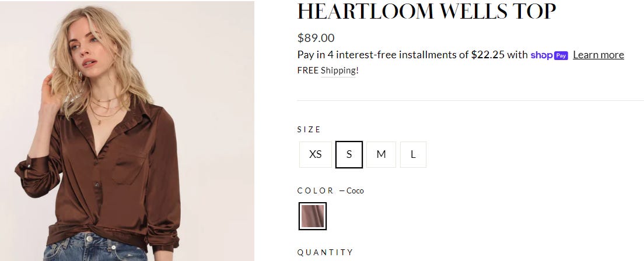This screenshot has height=261, width=644.
Task: Click the gold necklaces in product photo
Action: click(x=104, y=109)
